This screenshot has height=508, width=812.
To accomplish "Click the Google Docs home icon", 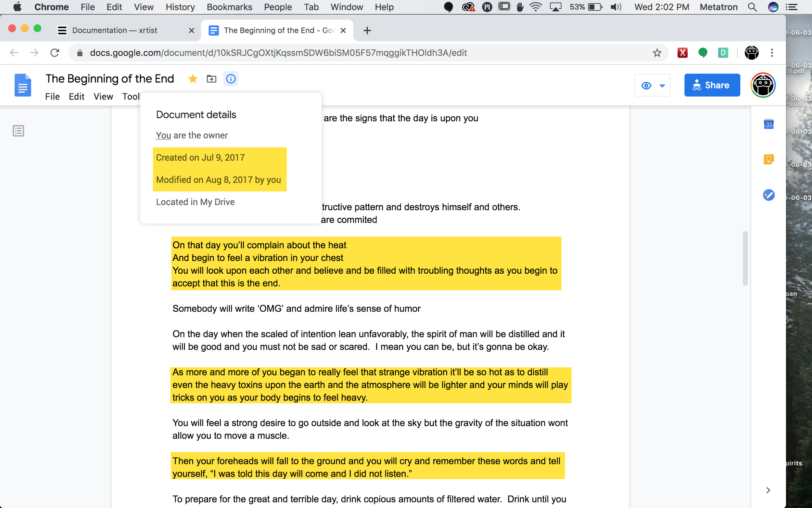I will click(23, 85).
